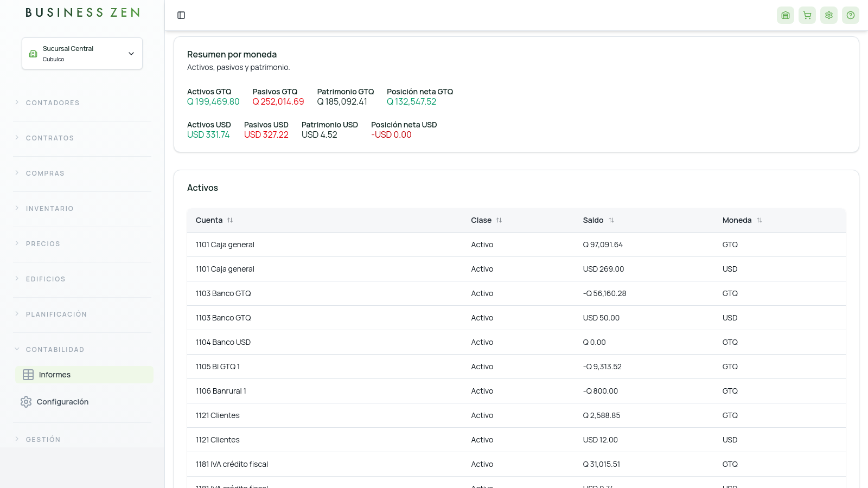Open the shopping cart icon
The image size is (868, 488).
coord(807,15)
